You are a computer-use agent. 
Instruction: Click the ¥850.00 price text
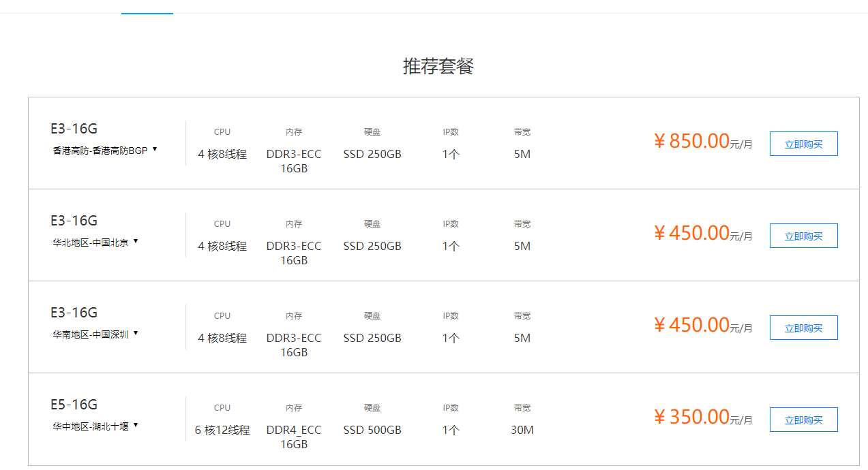(692, 141)
